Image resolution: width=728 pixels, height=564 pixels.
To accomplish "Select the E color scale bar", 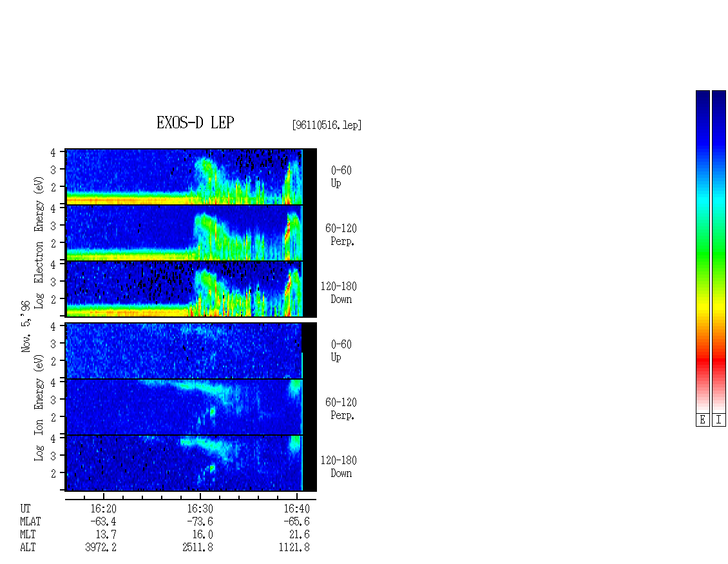I will [702, 251].
